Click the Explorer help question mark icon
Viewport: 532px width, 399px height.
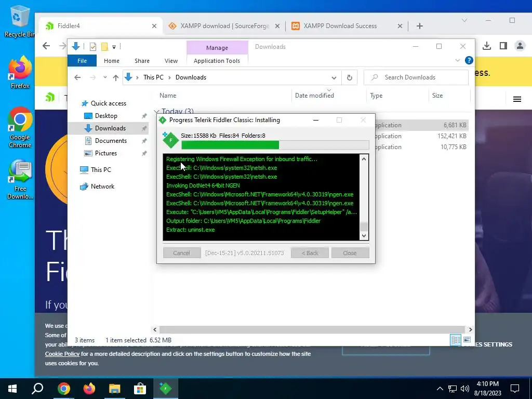(469, 60)
